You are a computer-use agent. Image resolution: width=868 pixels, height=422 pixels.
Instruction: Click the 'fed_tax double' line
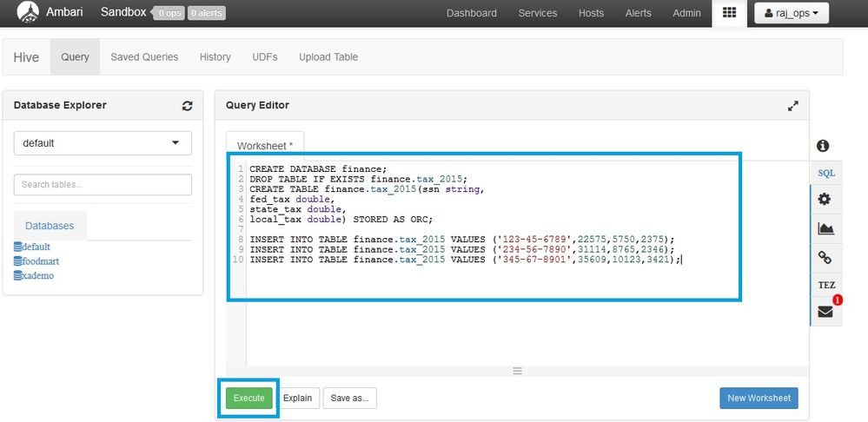click(x=292, y=199)
